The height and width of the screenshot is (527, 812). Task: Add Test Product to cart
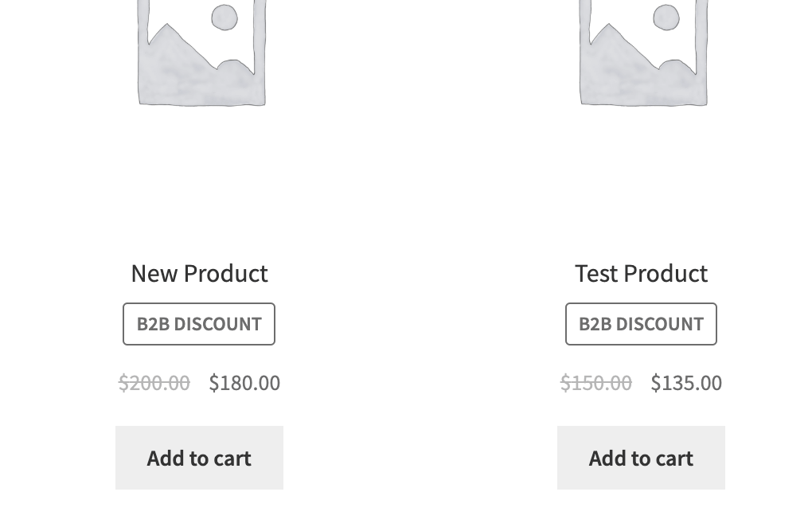coord(641,458)
